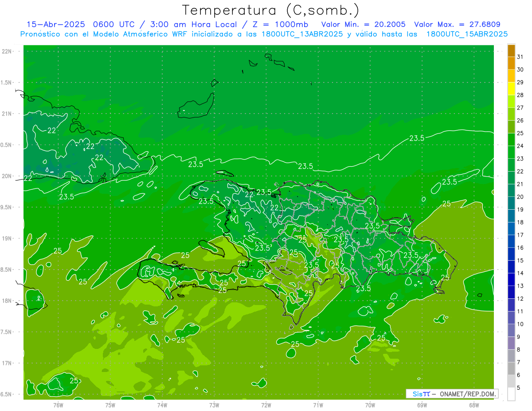This screenshot has height=411, width=532.
Task: Select the blue swatch between 14 and 15
Action: pyautogui.click(x=511, y=267)
